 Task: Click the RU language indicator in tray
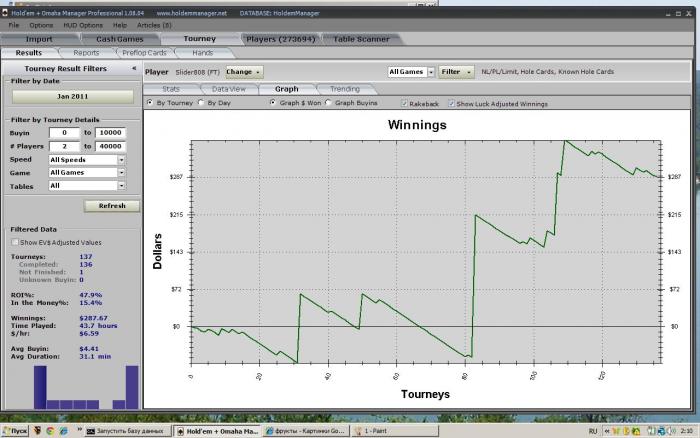[x=593, y=431]
